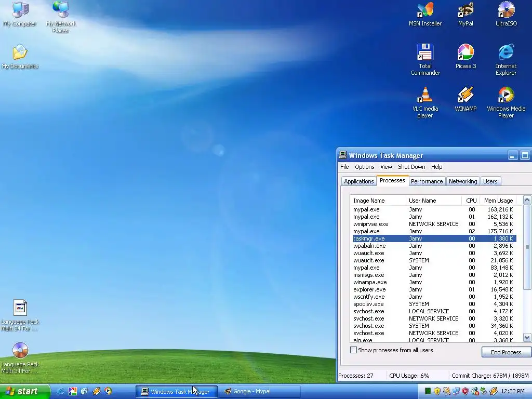Click the Task Manager title bar icon
532x399 pixels.
(343, 155)
